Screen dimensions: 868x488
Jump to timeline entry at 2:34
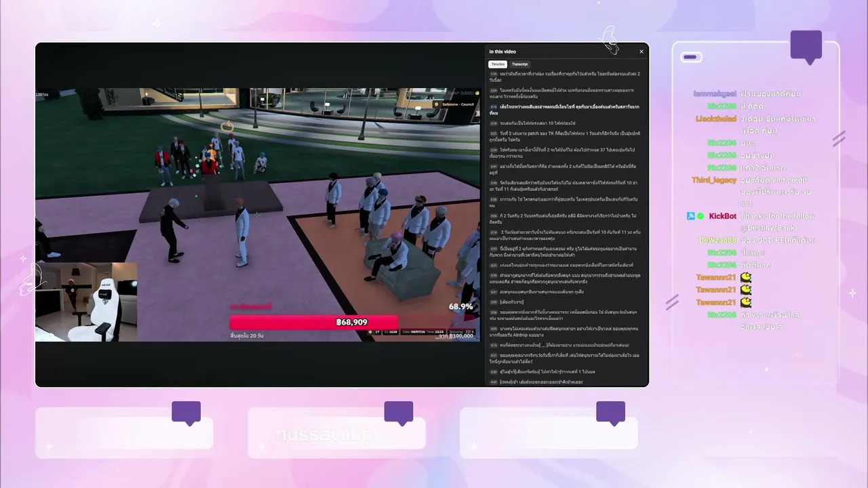[x=565, y=152]
